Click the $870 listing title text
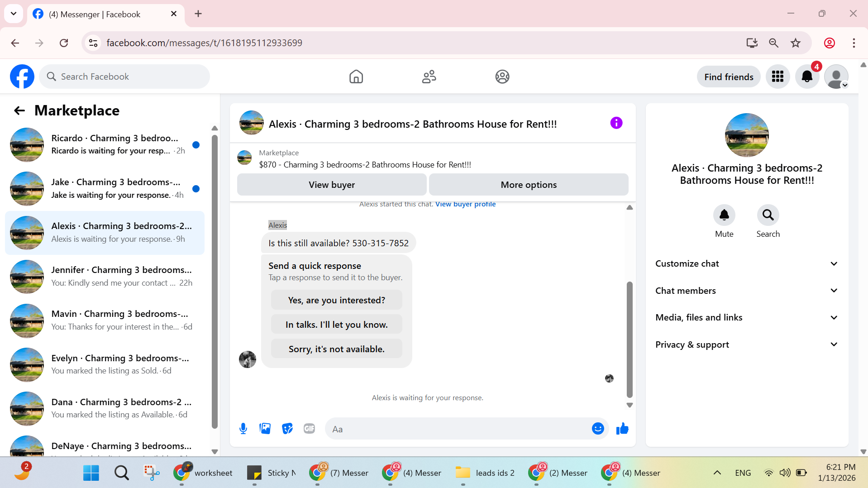The height and width of the screenshot is (488, 868). [x=365, y=165]
